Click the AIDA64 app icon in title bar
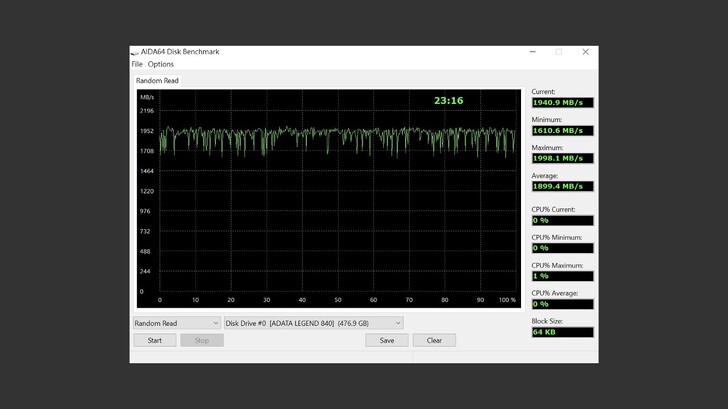 pos(135,52)
